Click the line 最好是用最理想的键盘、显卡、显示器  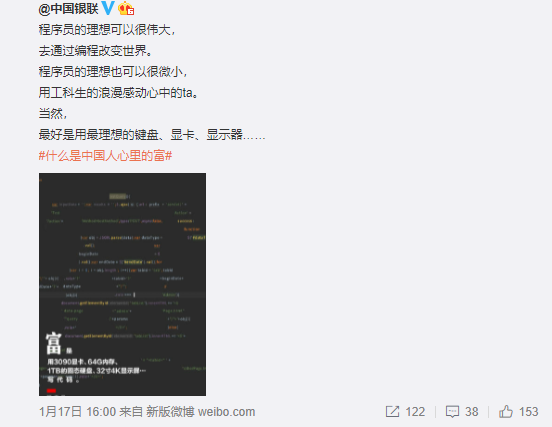pos(152,134)
